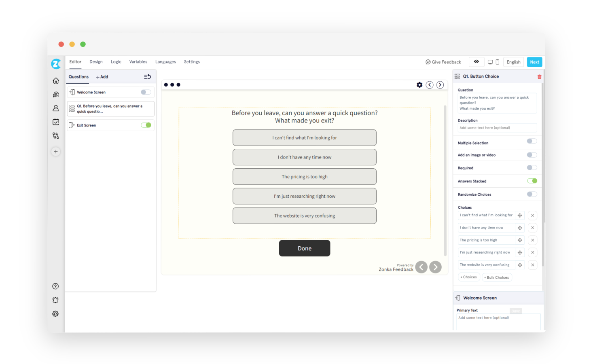593x364 pixels.
Task: Click next circle arrow in preview toolbar
Action: click(440, 85)
